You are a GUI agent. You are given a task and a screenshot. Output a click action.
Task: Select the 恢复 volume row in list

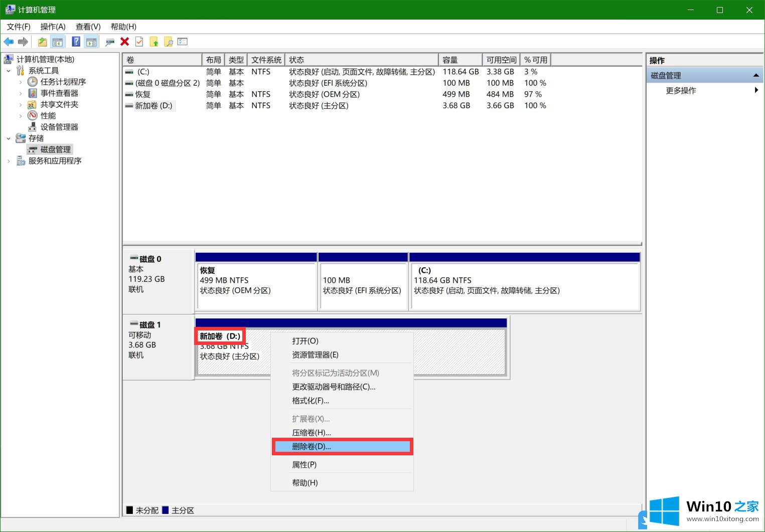[x=336, y=94]
